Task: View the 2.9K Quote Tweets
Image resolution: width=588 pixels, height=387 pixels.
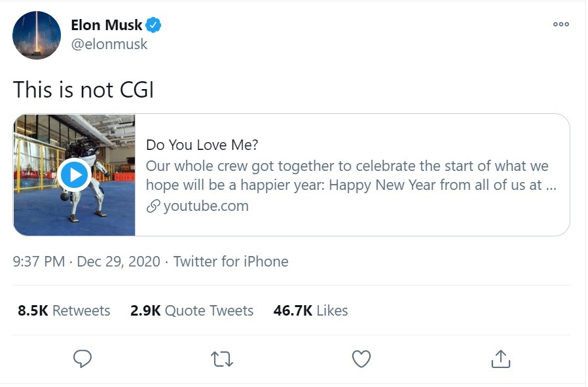Action: [192, 310]
